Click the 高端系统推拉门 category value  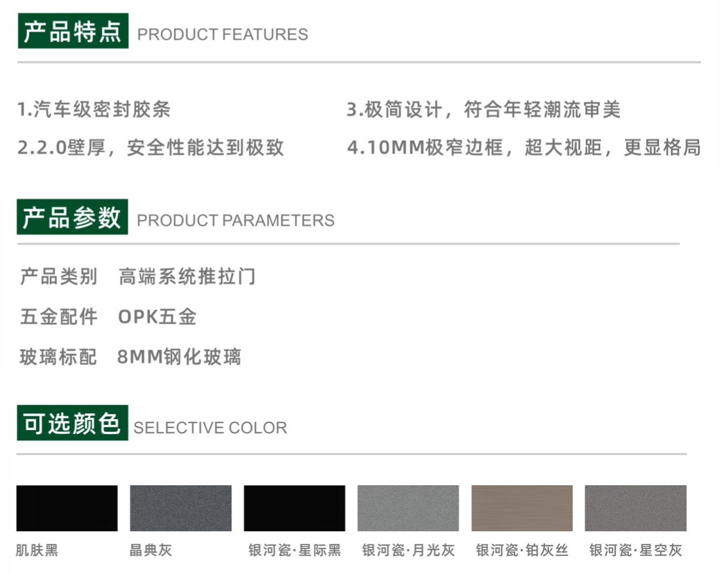click(187, 277)
